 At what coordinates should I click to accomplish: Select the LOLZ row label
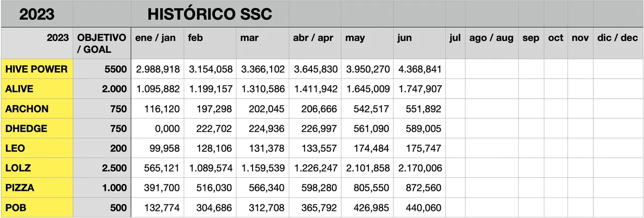click(x=37, y=168)
